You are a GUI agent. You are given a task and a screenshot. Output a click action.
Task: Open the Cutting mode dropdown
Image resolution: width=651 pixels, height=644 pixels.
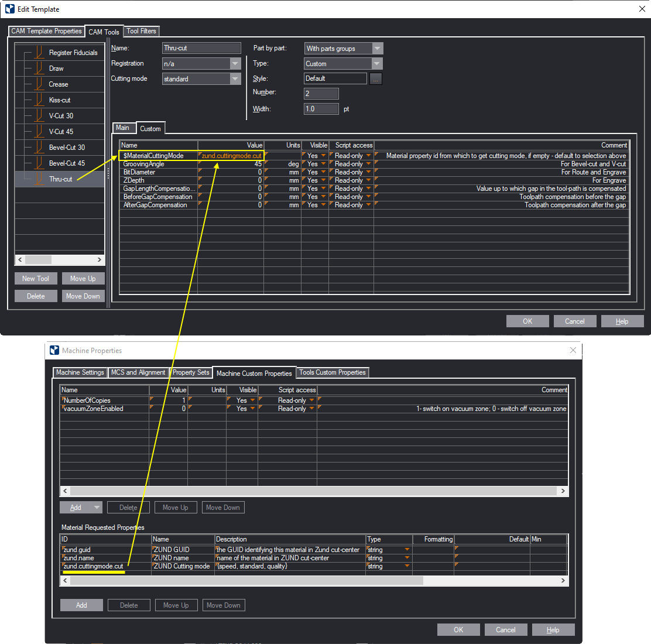(x=235, y=79)
